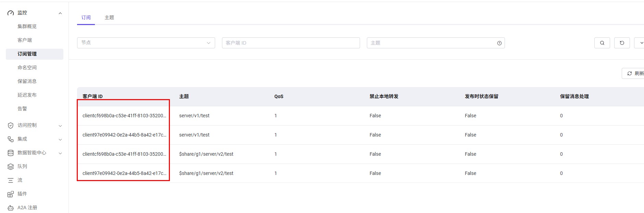Expand the 集成 menu chevron
This screenshot has width=644, height=213.
point(60,140)
